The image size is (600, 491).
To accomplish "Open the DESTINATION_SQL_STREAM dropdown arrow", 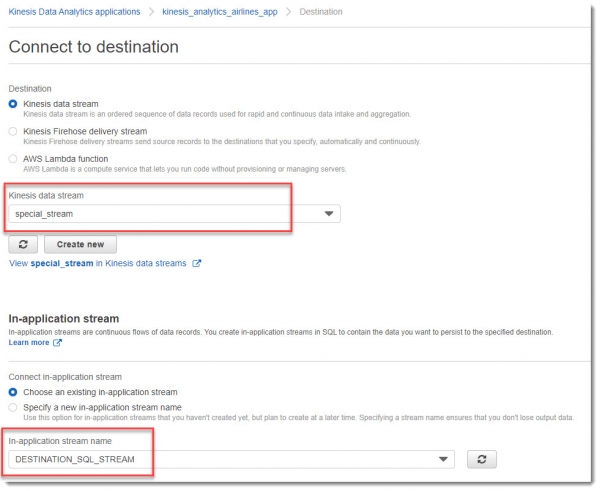I will pos(443,458).
